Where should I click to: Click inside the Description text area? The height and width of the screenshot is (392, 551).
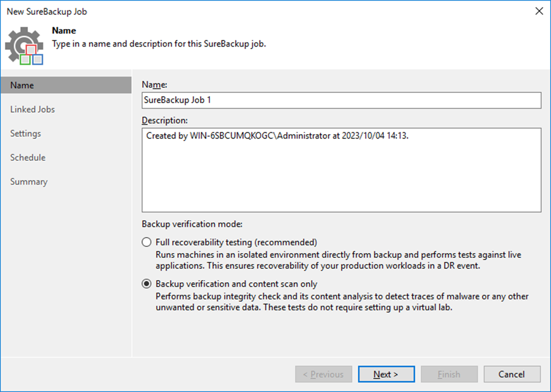pos(341,170)
